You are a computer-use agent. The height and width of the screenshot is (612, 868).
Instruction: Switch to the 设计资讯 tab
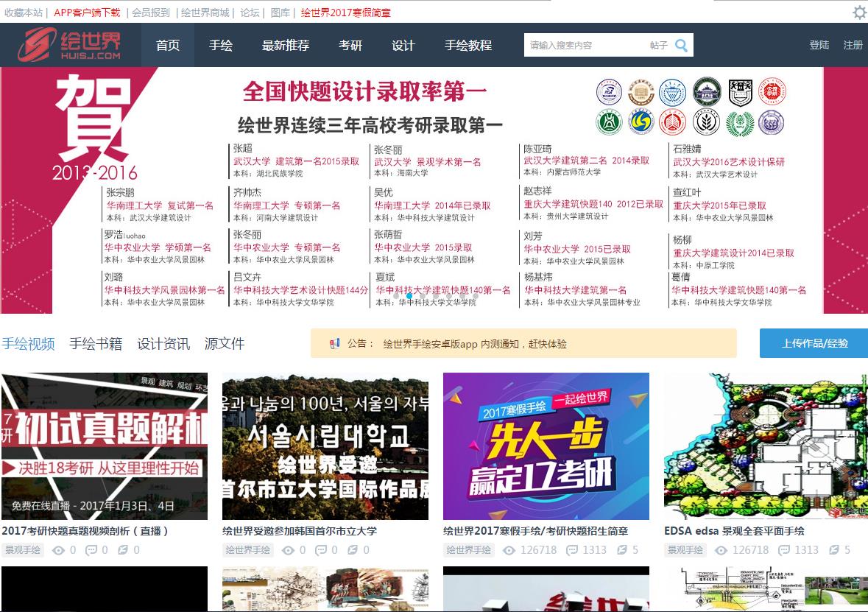163,344
